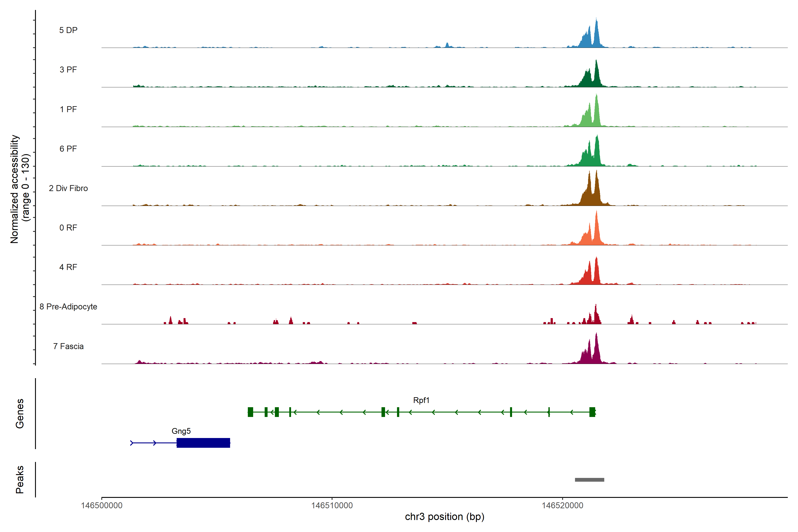Click the gray peak region bar

[x=589, y=480]
